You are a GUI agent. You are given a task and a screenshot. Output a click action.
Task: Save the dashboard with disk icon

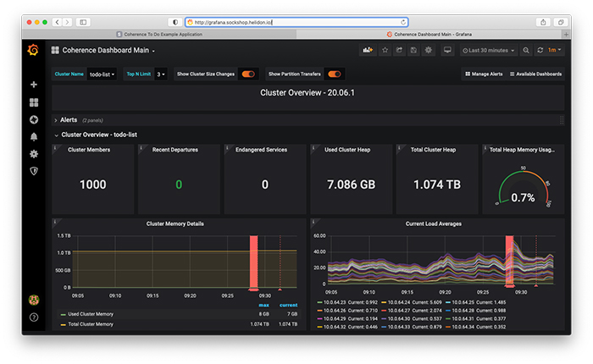tap(413, 50)
